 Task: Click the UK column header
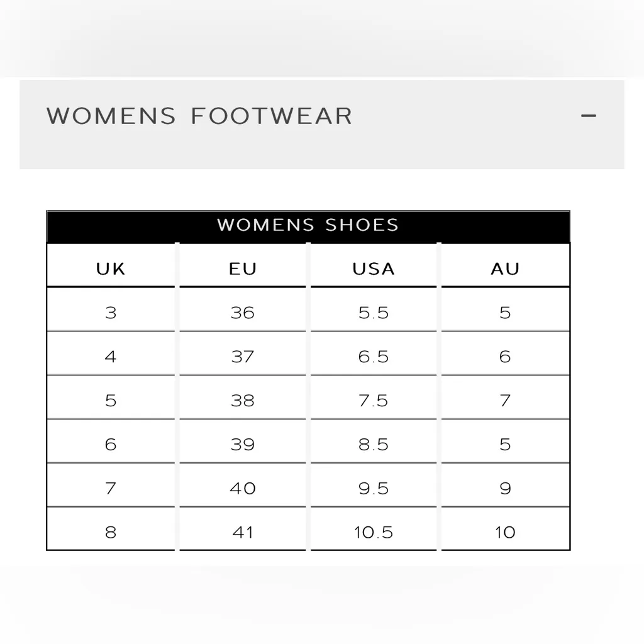111,269
